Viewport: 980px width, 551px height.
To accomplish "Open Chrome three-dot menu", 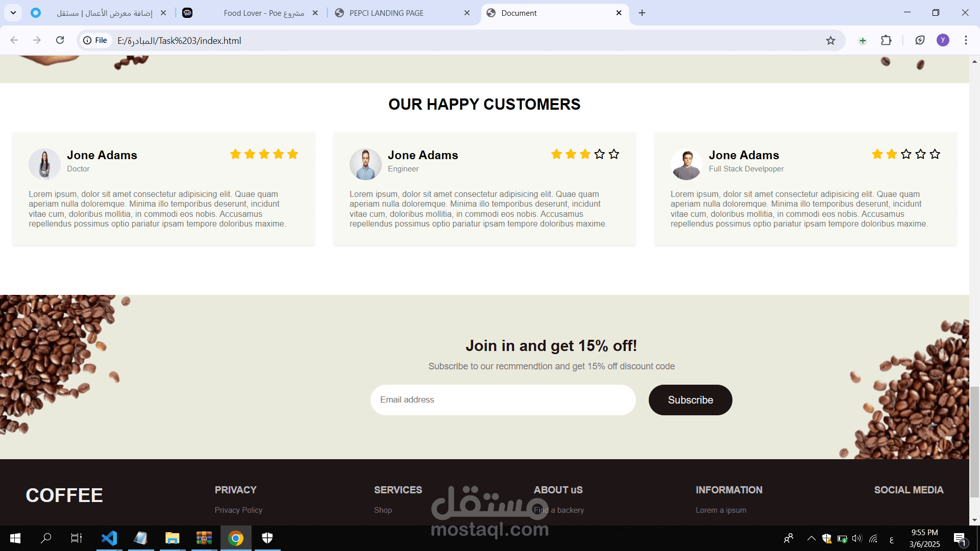I will (x=966, y=40).
